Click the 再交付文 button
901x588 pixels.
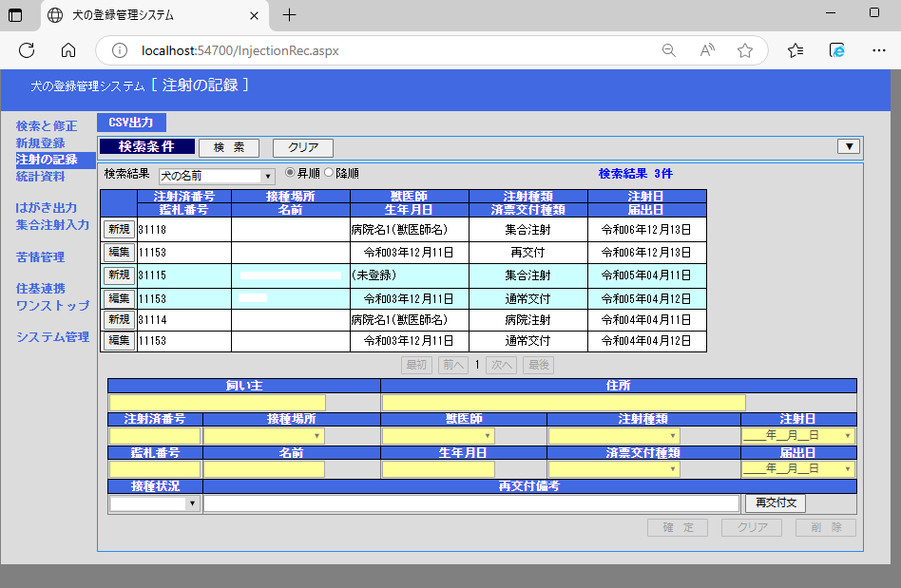click(x=776, y=503)
